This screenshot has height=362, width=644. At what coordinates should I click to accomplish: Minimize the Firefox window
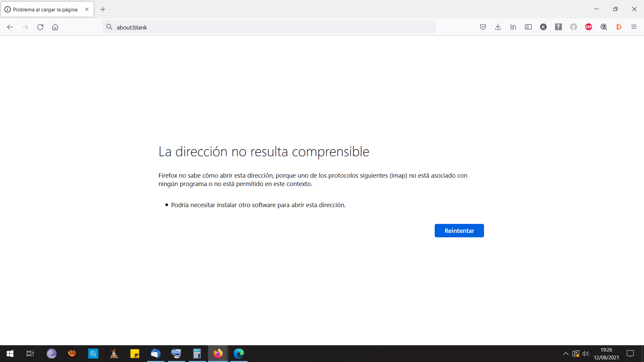click(x=596, y=9)
